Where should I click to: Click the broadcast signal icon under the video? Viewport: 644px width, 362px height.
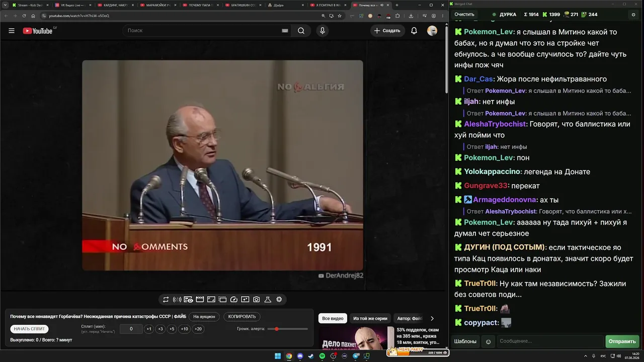coord(177,300)
